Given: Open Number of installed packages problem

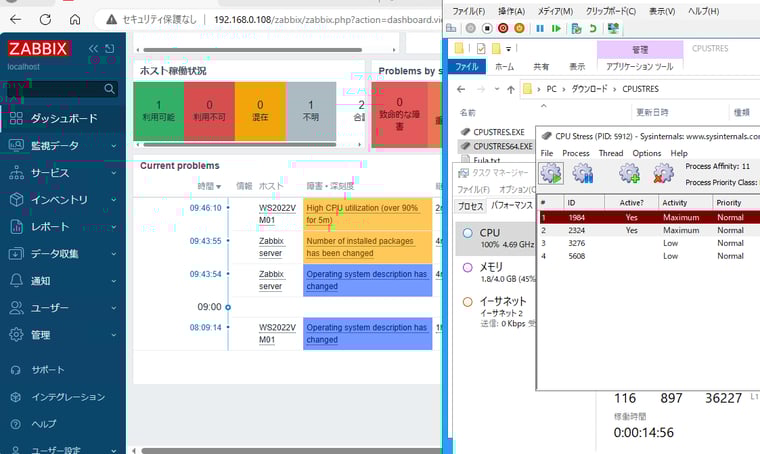Looking at the screenshot, I should click(x=360, y=247).
